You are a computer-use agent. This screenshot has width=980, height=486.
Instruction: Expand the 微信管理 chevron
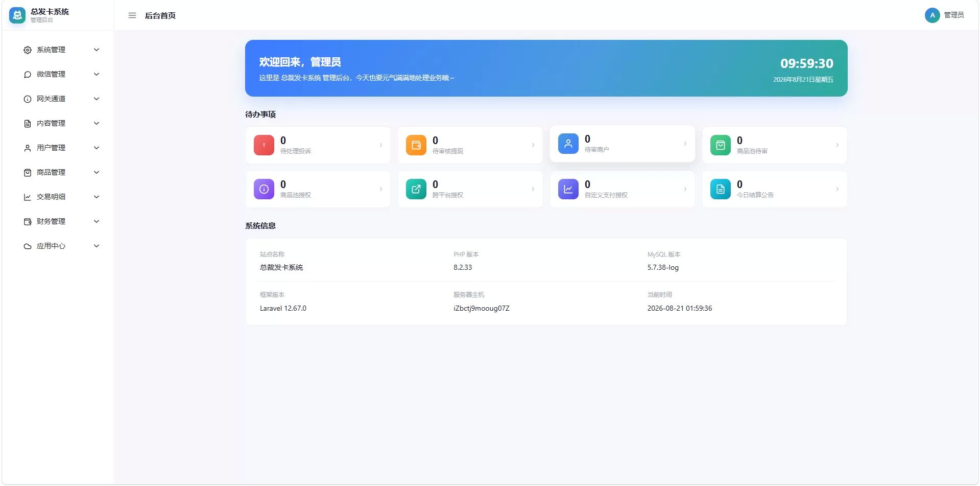97,74
